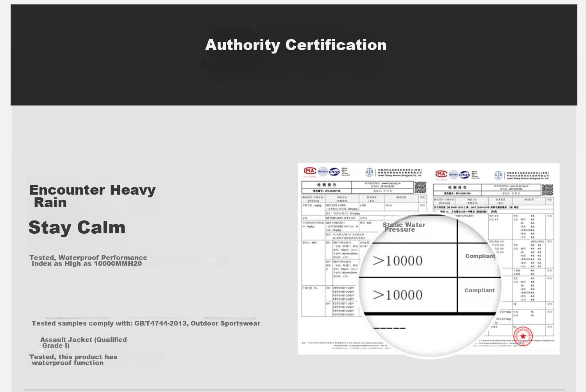Click the "Encounter Heavy Rain" headline
Screen dimensions: 586x392
pos(92,196)
